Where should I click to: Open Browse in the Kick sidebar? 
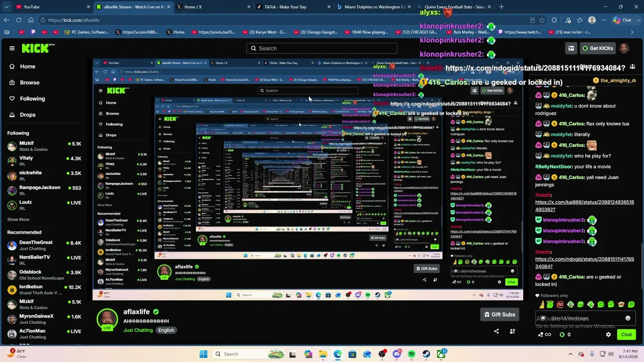pos(29,82)
